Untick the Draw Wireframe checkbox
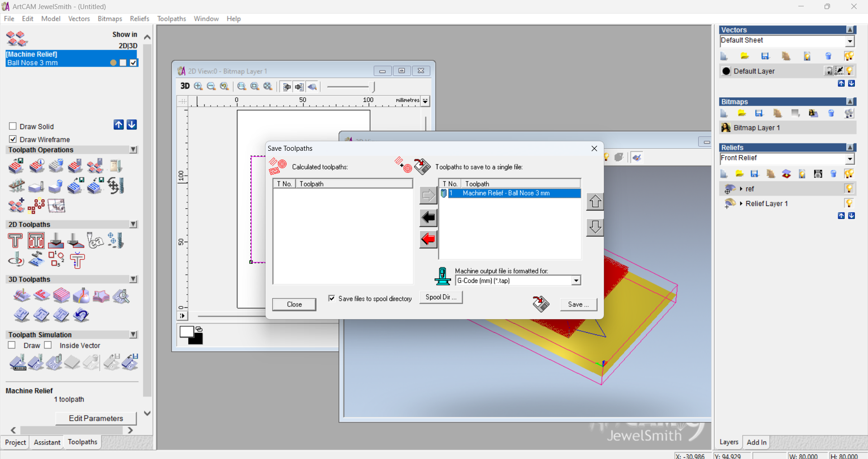Image resolution: width=868 pixels, height=459 pixels. pyautogui.click(x=13, y=139)
